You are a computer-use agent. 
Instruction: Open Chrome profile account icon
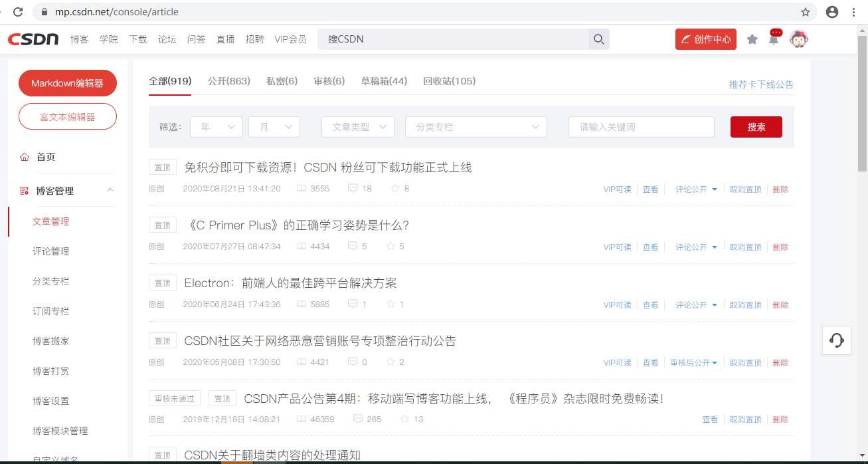coord(831,12)
